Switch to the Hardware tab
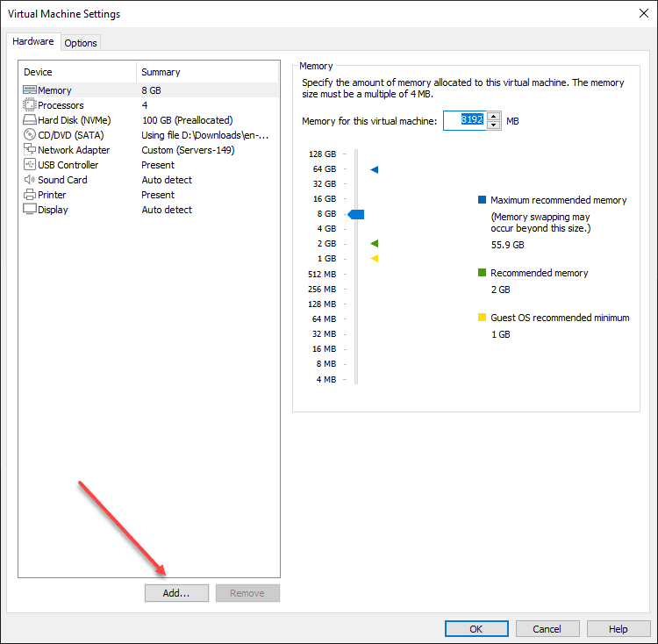 click(33, 41)
